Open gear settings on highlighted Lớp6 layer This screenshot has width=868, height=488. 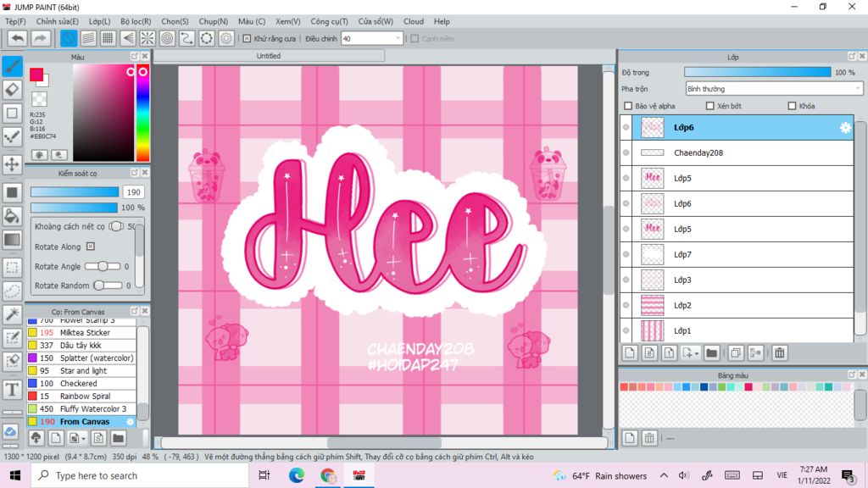point(845,128)
